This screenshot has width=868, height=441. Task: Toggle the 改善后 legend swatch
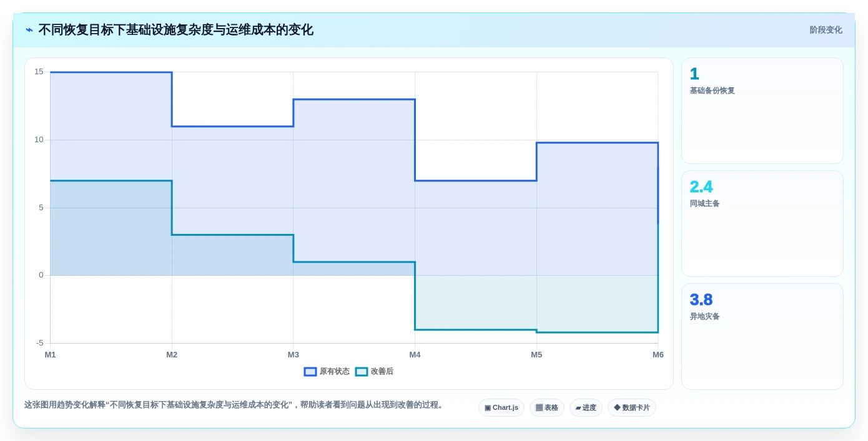(362, 372)
